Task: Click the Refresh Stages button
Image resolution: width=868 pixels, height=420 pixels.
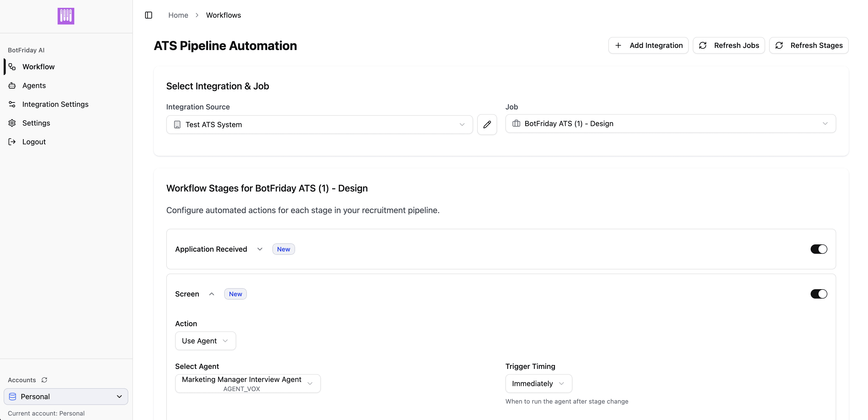Action: tap(809, 46)
